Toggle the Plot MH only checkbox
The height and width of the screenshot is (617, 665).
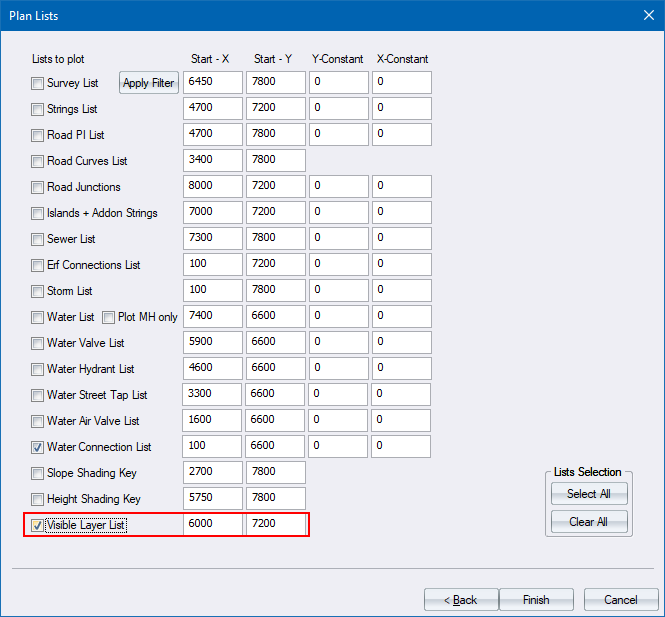(109, 317)
